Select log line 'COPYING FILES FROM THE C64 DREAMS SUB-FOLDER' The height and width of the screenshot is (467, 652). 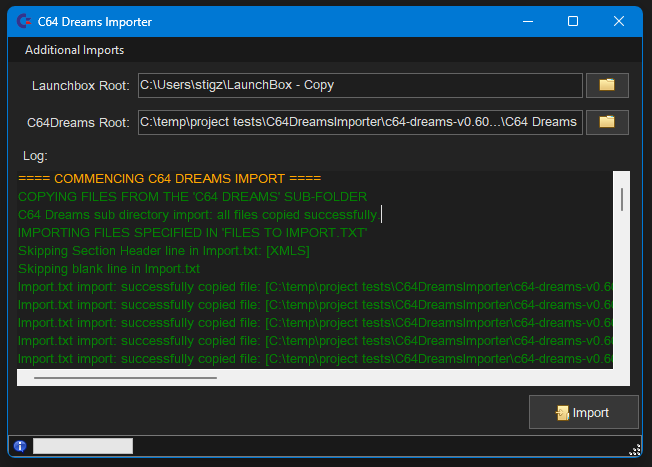point(193,197)
